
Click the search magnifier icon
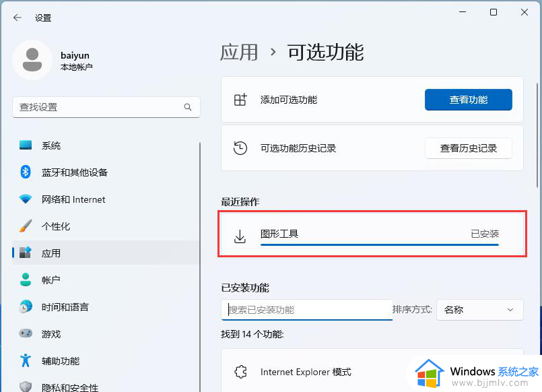[188, 107]
